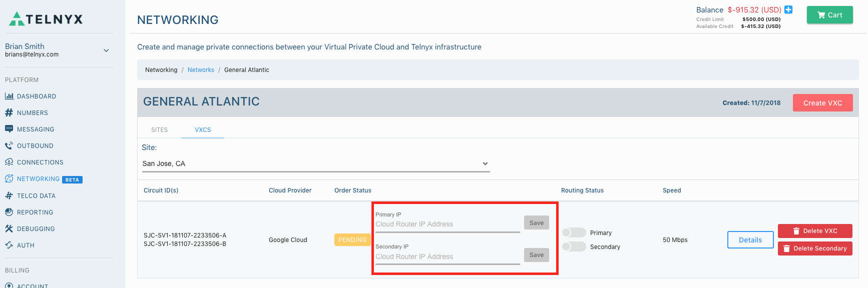This screenshot has width=868, height=288.
Task: Save the Secondary IP address
Action: [537, 255]
